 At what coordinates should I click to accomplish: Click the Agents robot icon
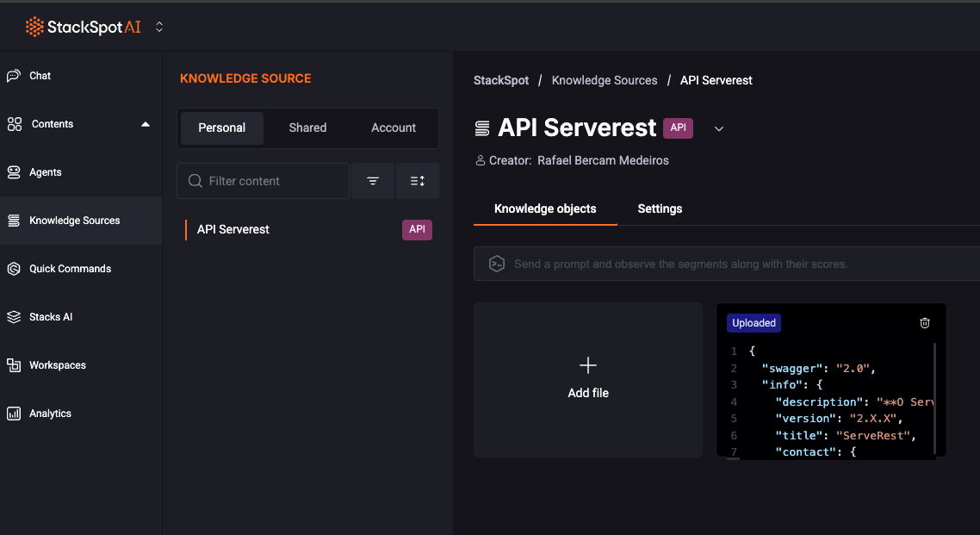[14, 172]
